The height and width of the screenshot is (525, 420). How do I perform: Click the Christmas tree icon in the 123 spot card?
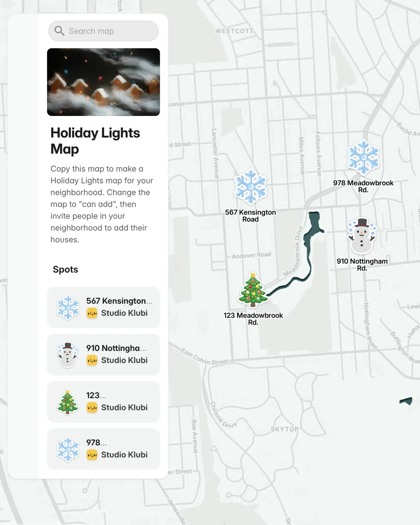pyautogui.click(x=66, y=402)
